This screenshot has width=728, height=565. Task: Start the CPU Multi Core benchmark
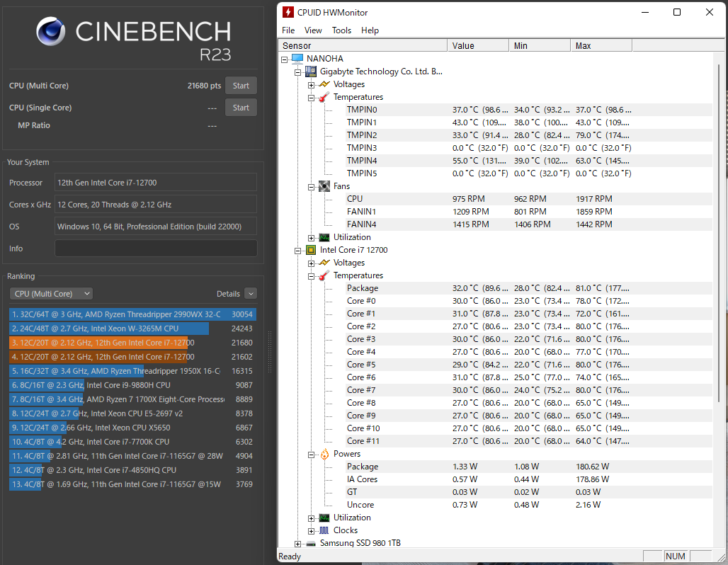pos(241,86)
